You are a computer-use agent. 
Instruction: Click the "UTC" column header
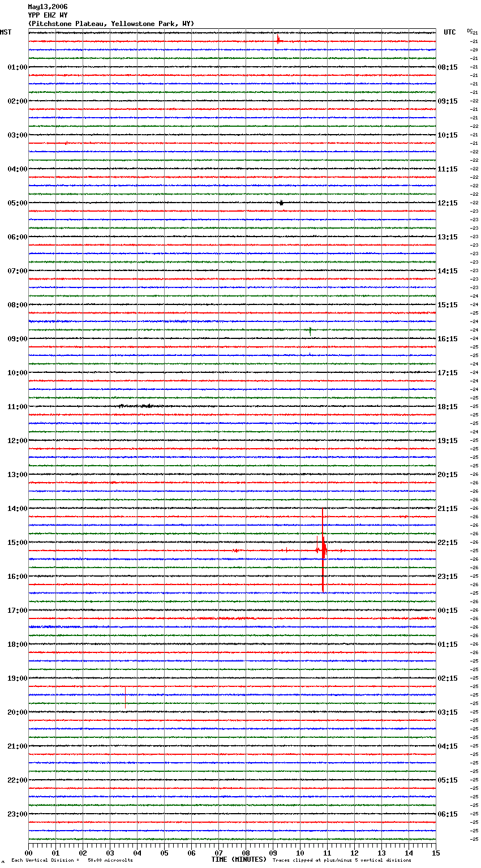(x=450, y=32)
